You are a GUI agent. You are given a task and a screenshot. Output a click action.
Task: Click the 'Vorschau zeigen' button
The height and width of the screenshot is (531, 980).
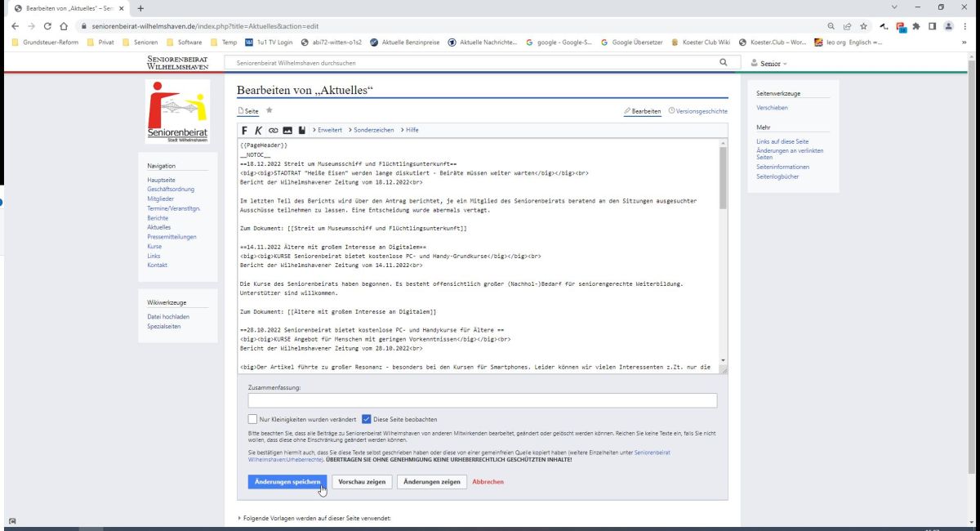tap(362, 482)
